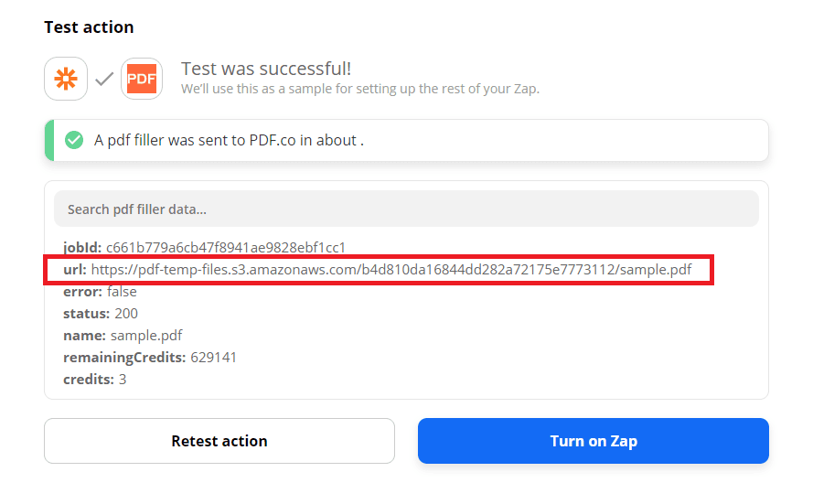
Task: Select the credits: 3 row
Action: (94, 379)
